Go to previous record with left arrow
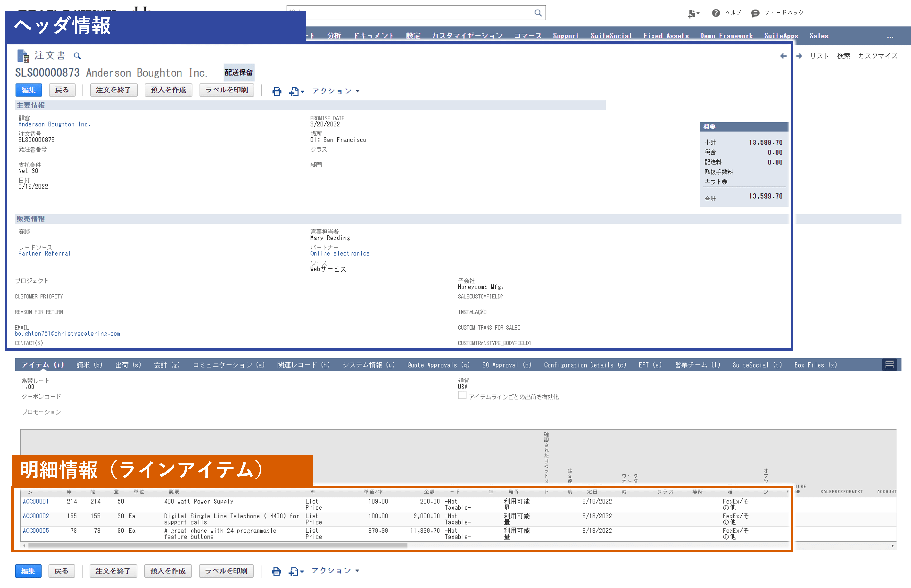This screenshot has height=588, width=911. coord(783,56)
